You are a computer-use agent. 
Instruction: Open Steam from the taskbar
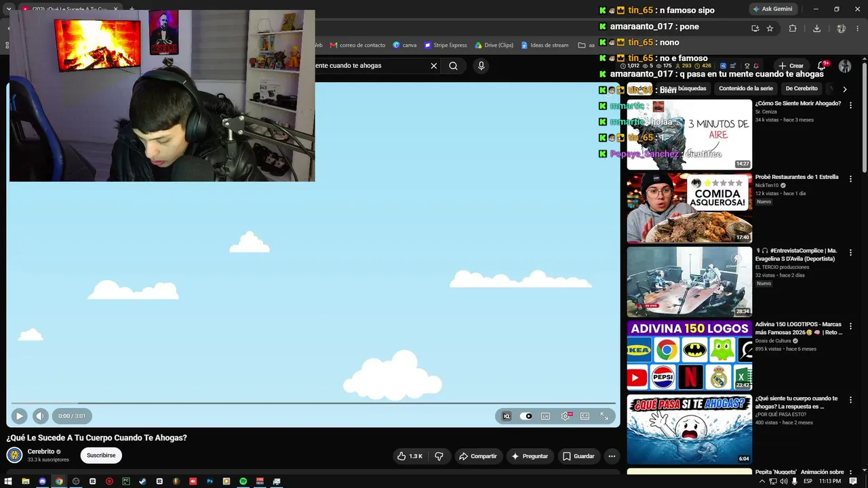point(142,481)
